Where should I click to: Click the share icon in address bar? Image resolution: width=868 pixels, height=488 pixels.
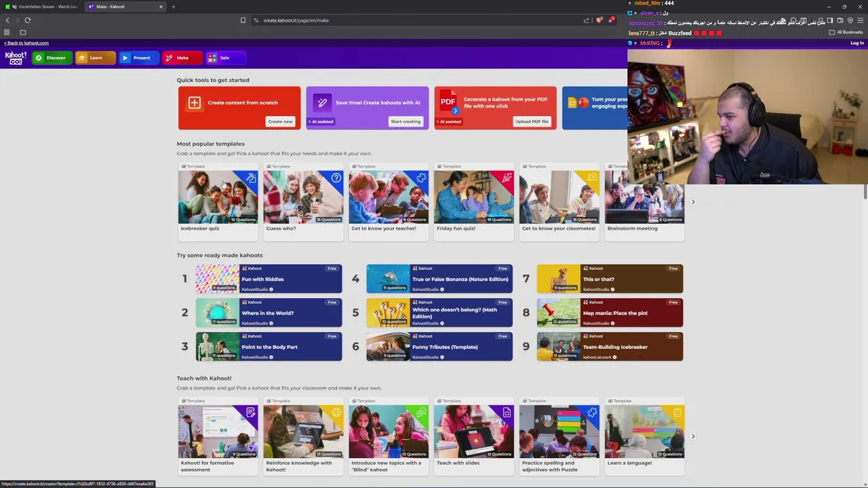click(587, 20)
